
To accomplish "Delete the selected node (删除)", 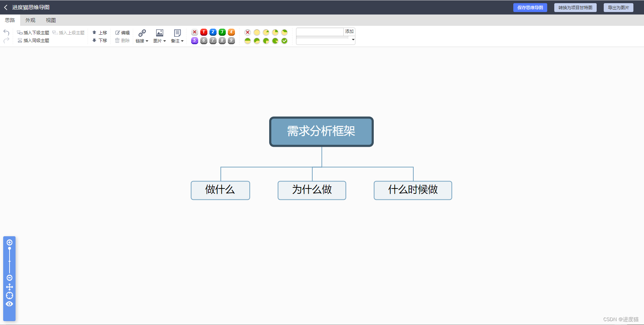I will tap(123, 41).
